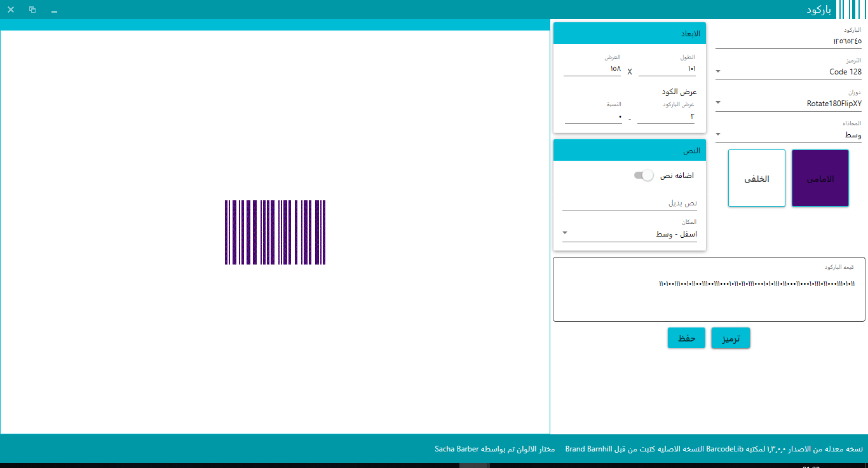Click the النسبة ratio input field
Screen dimensions: 868x468
click(593, 116)
